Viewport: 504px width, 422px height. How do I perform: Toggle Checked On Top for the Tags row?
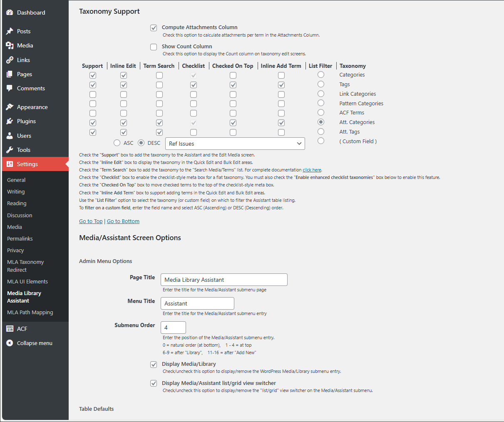(233, 84)
